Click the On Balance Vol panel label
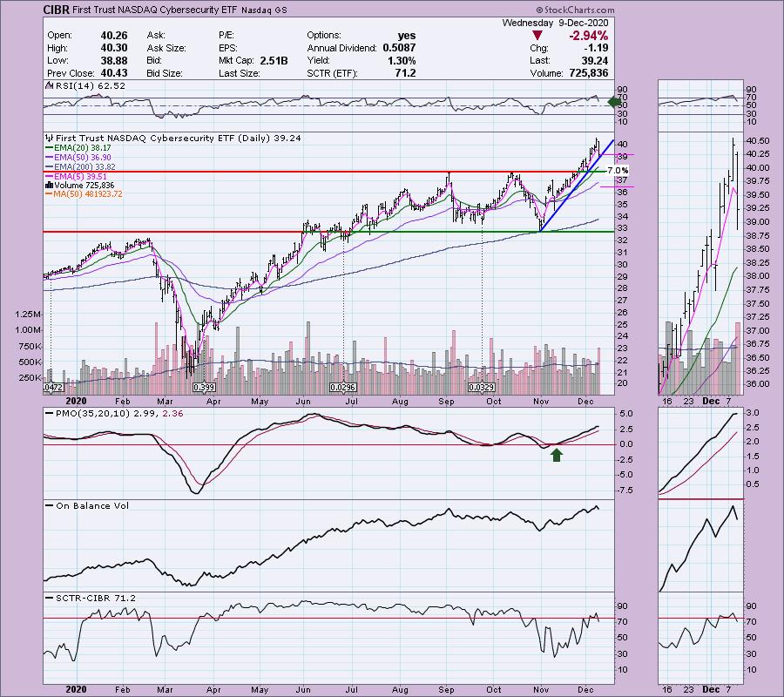Image resolution: width=784 pixels, height=697 pixels. 92,505
